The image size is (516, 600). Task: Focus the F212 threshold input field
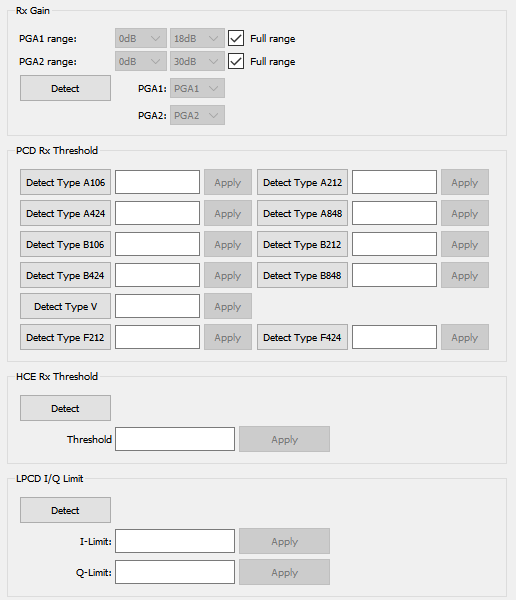[x=157, y=337]
